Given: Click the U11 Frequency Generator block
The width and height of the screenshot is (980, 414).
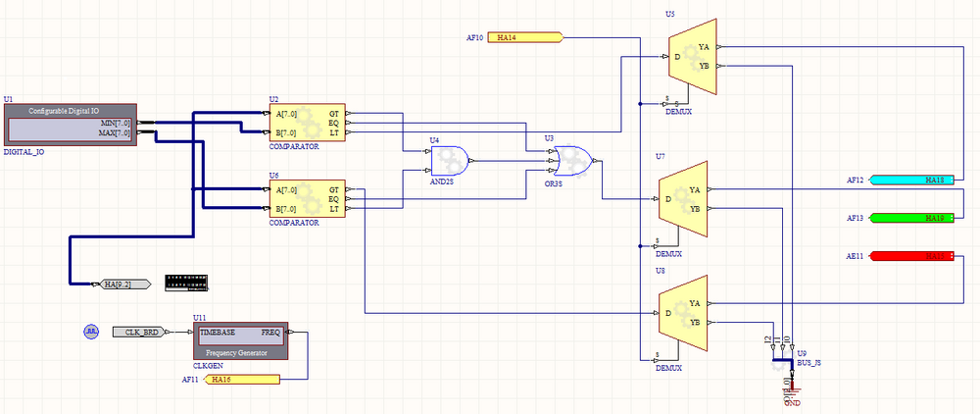Looking at the screenshot, I should [239, 342].
